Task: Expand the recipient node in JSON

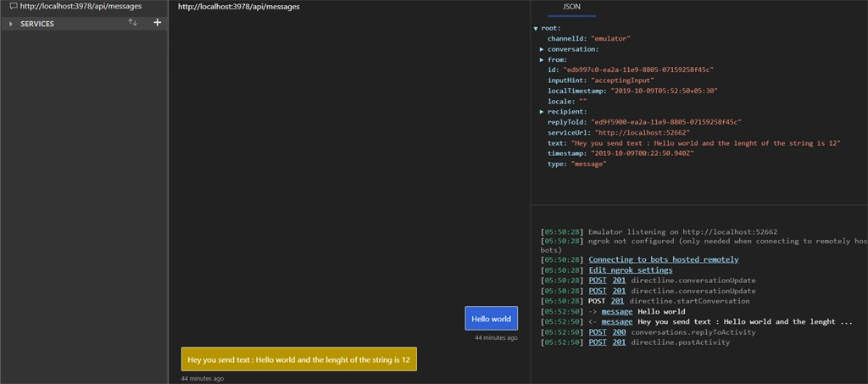Action: point(542,112)
